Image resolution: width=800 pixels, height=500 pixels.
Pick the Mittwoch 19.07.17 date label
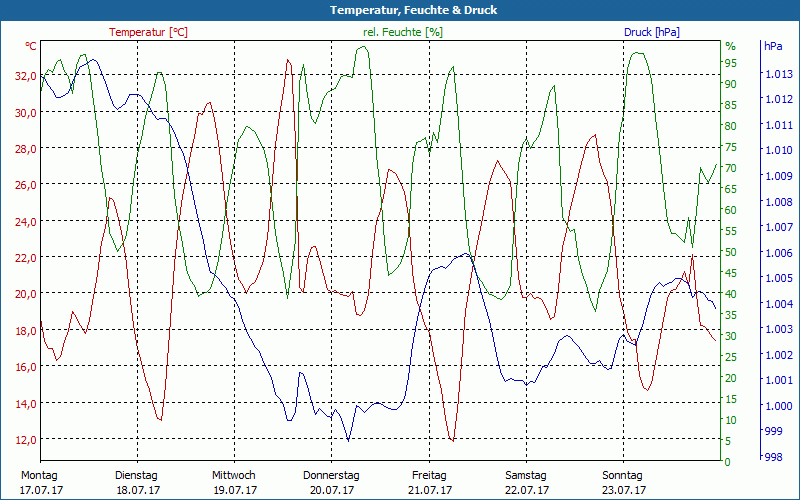pos(234,482)
